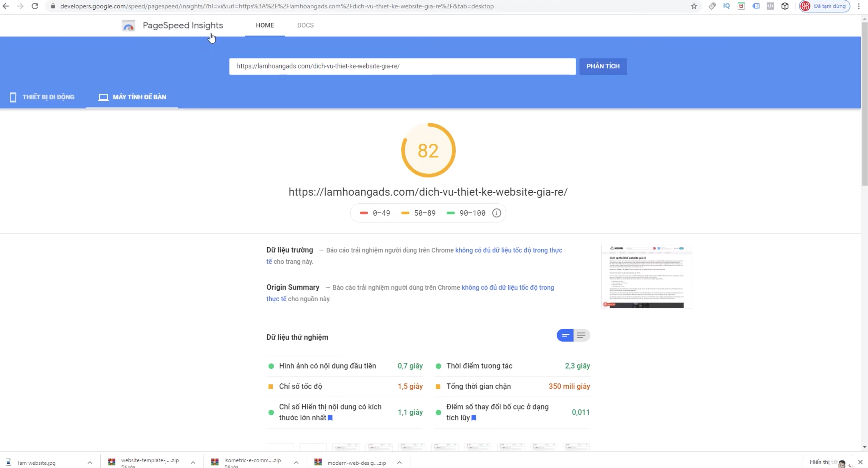Open the McAfee shield extension icon

(x=741, y=6)
